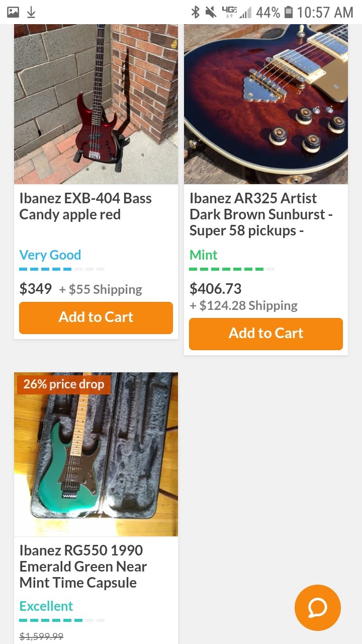The height and width of the screenshot is (644, 362).
Task: Tap the Mint condition label
Action: tap(203, 255)
